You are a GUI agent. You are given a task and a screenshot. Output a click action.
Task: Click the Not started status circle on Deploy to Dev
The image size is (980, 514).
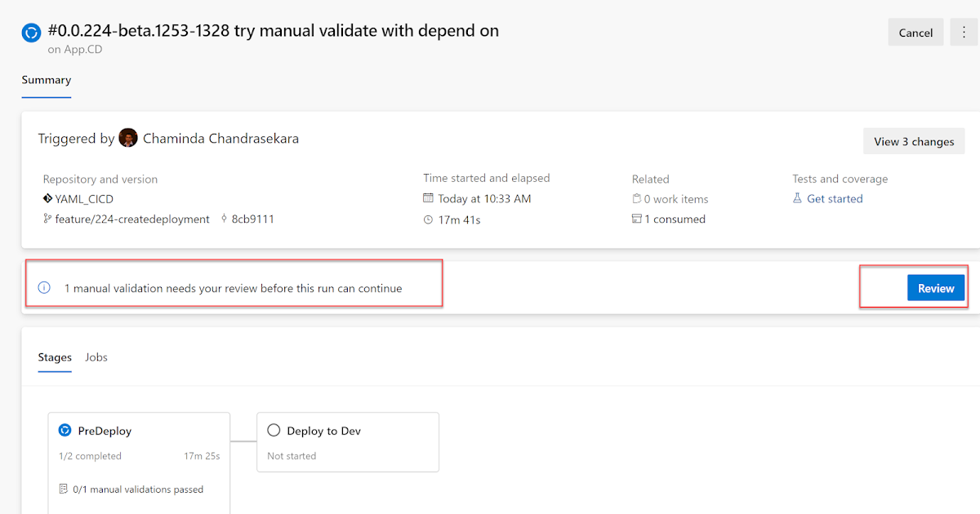[273, 430]
